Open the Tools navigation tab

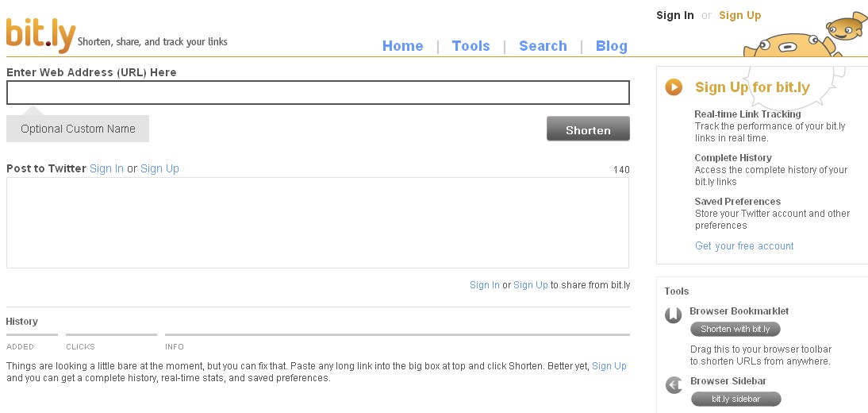point(470,46)
